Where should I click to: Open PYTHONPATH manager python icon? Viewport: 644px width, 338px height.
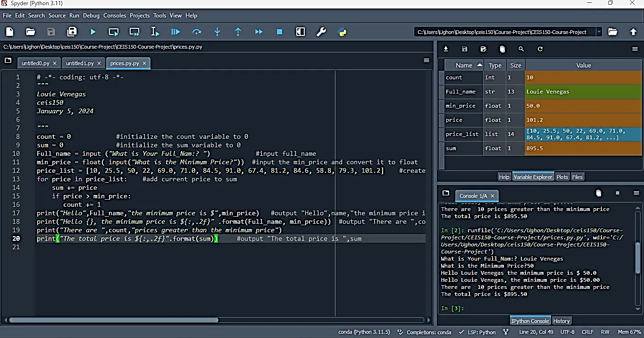coord(342,32)
